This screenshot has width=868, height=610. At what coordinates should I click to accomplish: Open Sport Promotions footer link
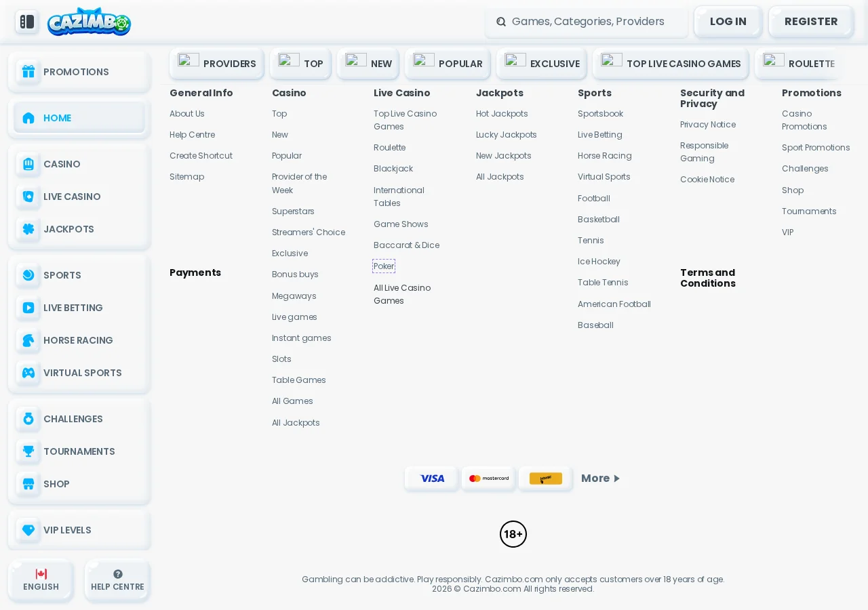tap(816, 148)
